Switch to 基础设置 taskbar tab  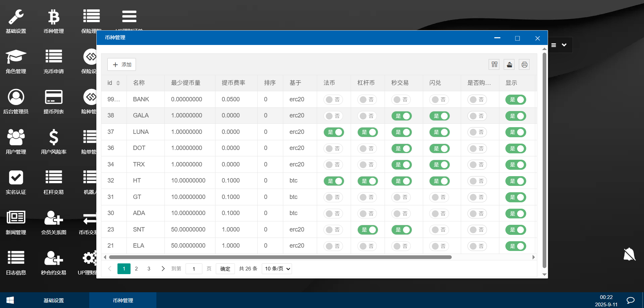click(54, 300)
